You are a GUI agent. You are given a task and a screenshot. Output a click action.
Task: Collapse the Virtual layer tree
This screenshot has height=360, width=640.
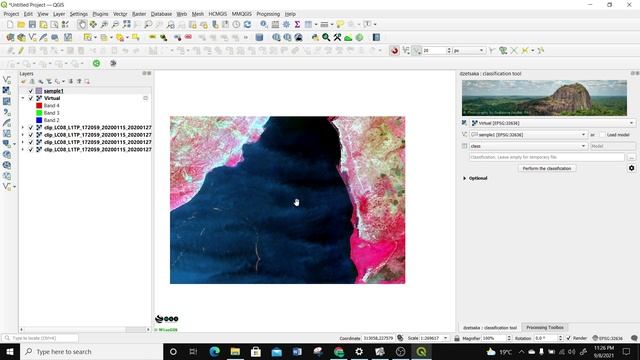point(23,98)
